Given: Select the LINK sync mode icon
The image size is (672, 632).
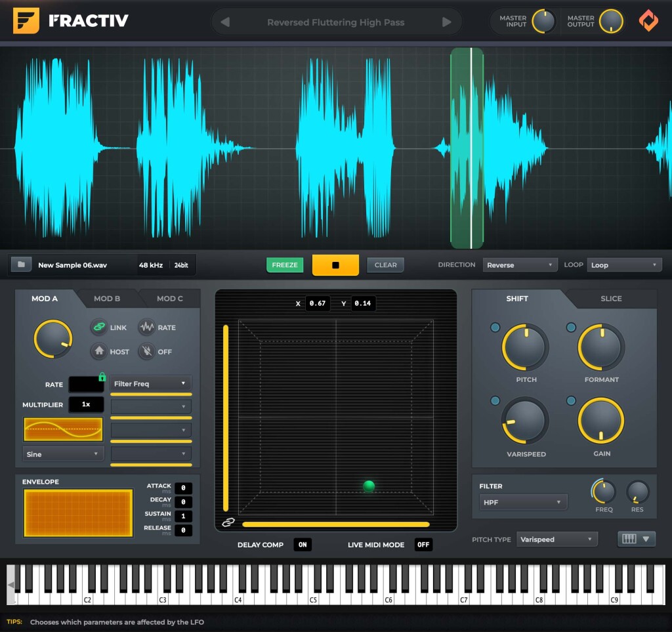Looking at the screenshot, I should pos(99,327).
